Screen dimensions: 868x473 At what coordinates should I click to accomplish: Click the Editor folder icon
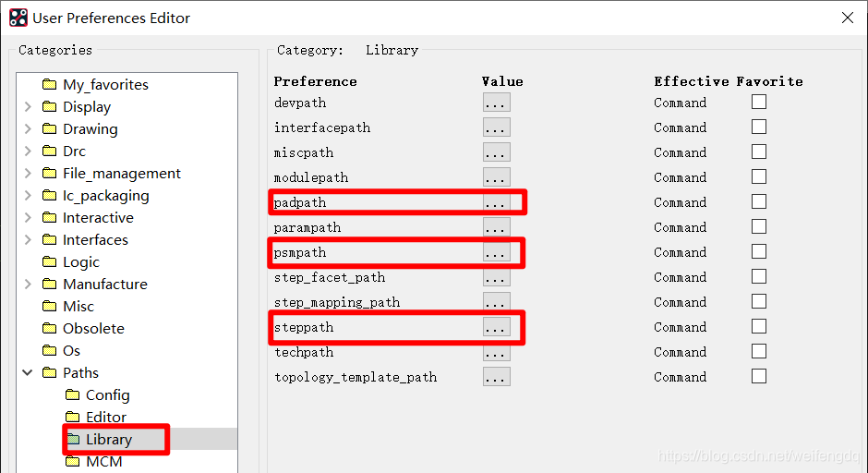pos(73,417)
